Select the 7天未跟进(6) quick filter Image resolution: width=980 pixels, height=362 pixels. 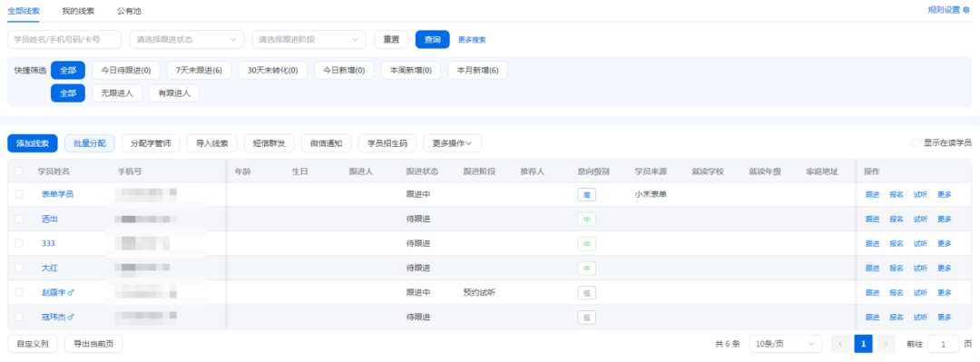(x=199, y=70)
